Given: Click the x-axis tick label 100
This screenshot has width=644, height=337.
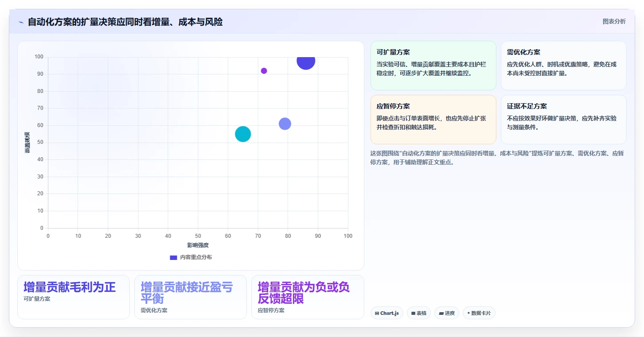Looking at the screenshot, I should coord(348,236).
